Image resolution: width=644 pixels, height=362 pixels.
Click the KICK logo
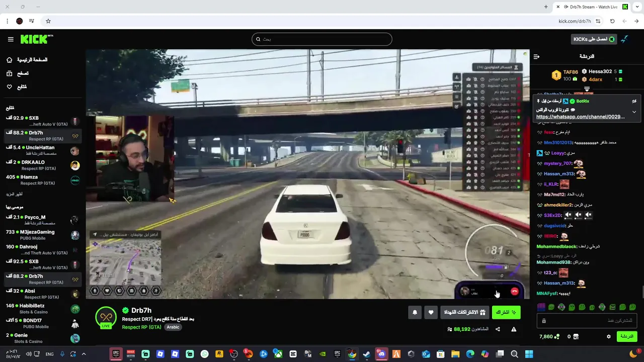tap(37, 39)
